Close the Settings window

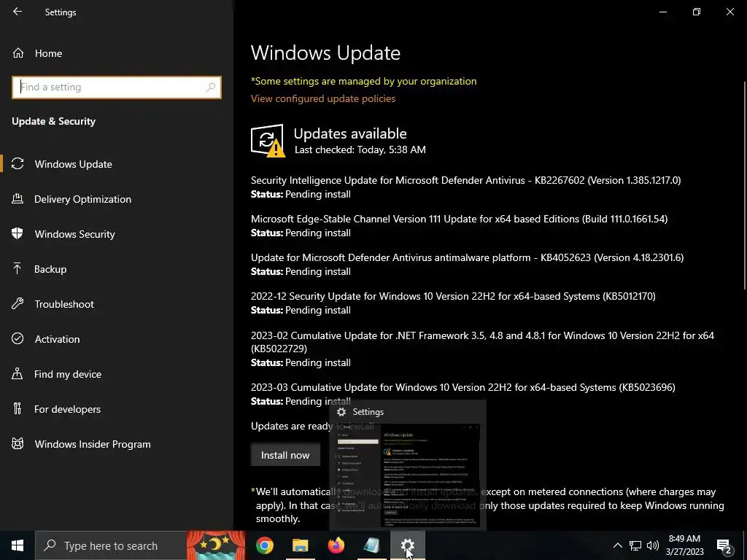click(x=729, y=12)
